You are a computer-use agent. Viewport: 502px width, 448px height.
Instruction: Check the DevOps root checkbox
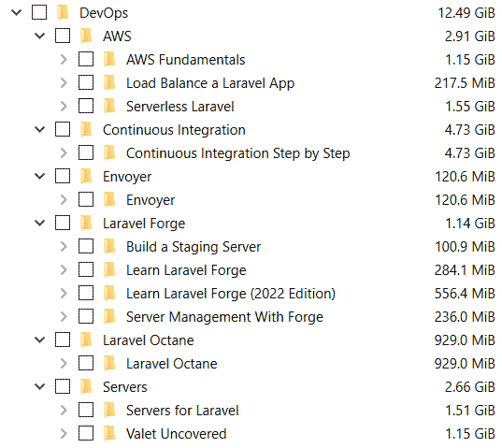coord(39,12)
